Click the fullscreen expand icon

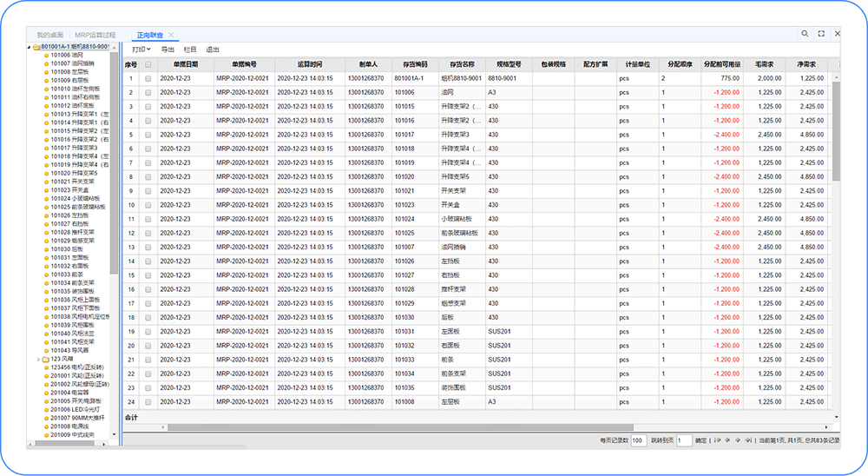[821, 34]
